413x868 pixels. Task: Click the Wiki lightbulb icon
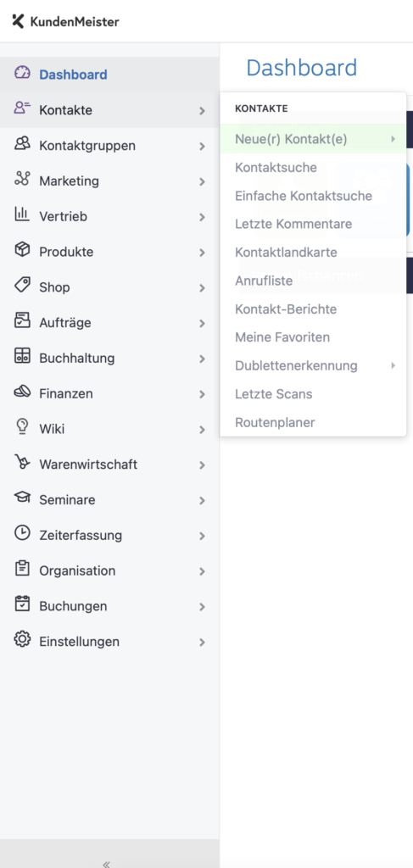22,427
